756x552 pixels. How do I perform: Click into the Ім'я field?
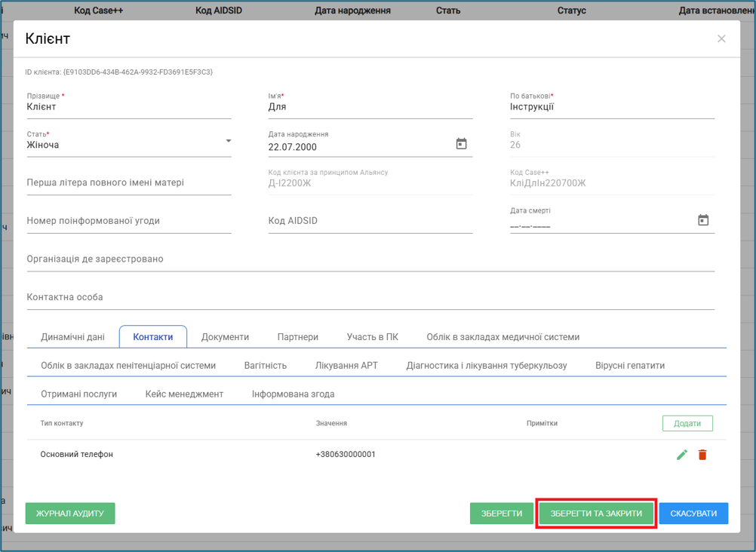coord(370,107)
